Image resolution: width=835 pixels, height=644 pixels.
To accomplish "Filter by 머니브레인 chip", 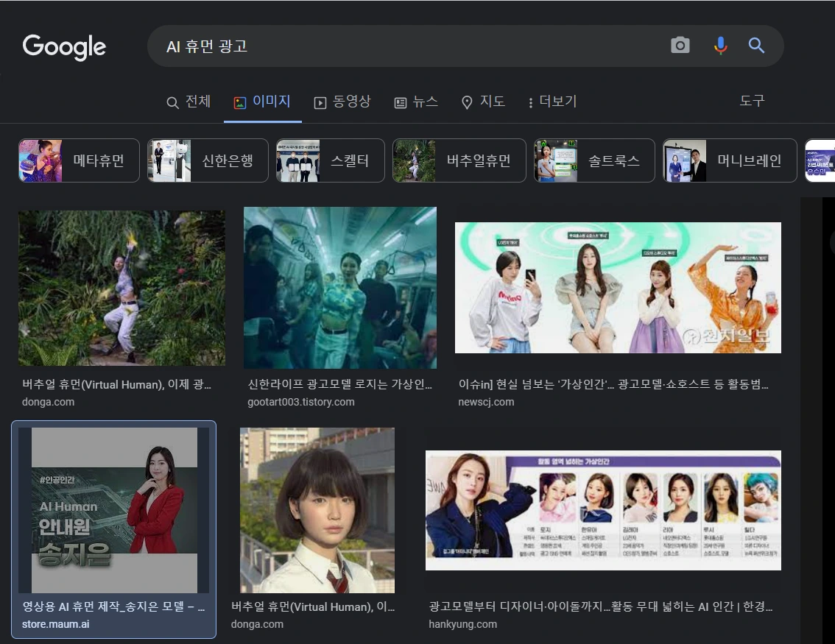I will click(x=730, y=160).
